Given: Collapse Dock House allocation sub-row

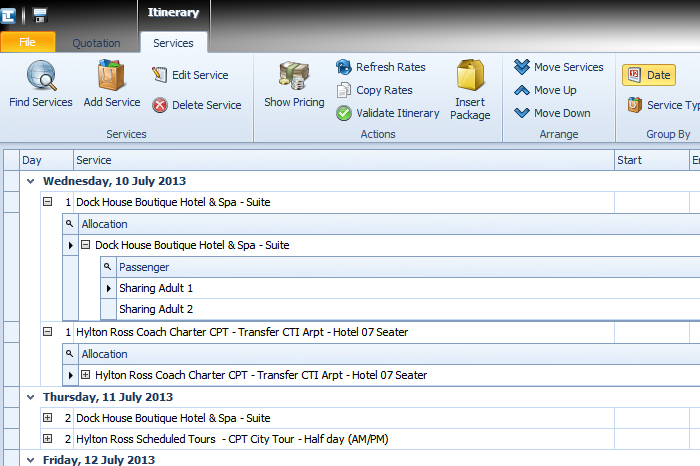Looking at the screenshot, I should coord(85,245).
